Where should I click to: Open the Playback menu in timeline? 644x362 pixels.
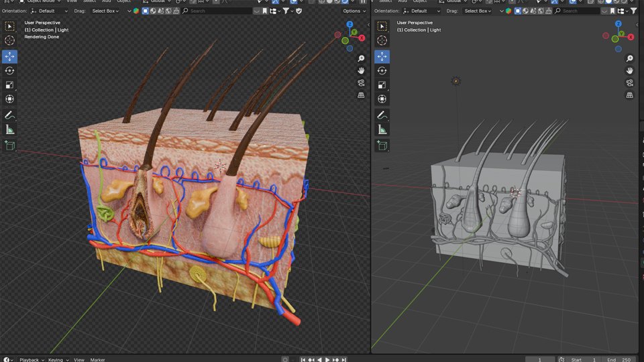click(30, 359)
